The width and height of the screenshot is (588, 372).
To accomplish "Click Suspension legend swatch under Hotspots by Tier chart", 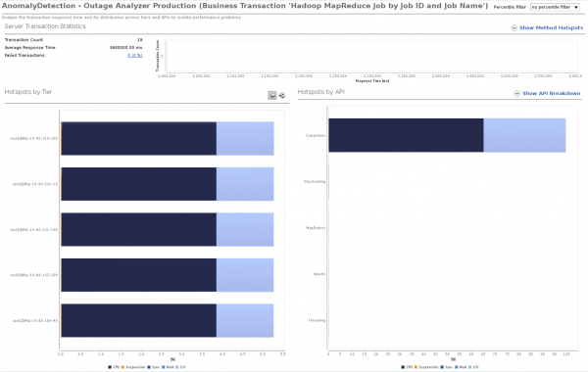I will [122, 367].
